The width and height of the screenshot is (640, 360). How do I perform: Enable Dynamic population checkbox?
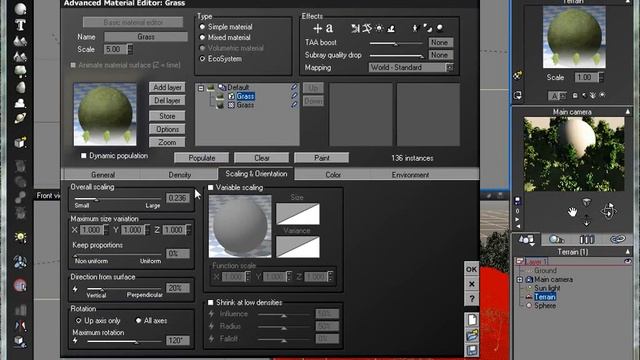tap(84, 156)
